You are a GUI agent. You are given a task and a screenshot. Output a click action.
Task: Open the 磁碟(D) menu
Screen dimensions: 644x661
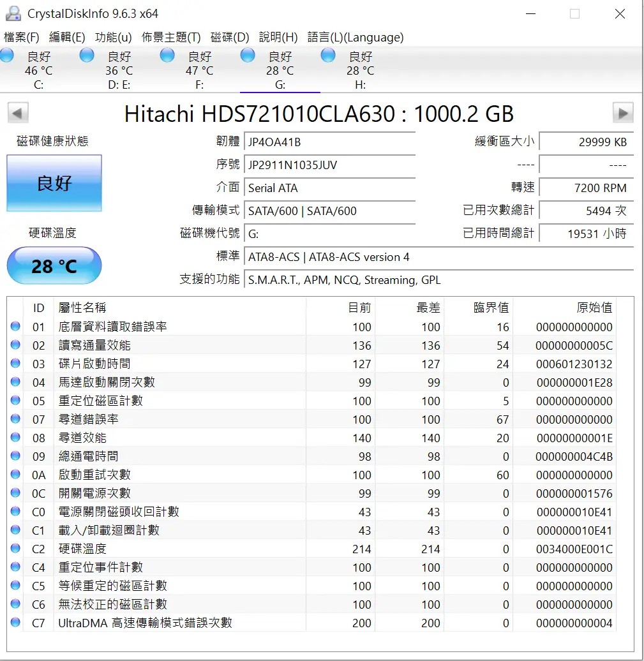point(230,38)
